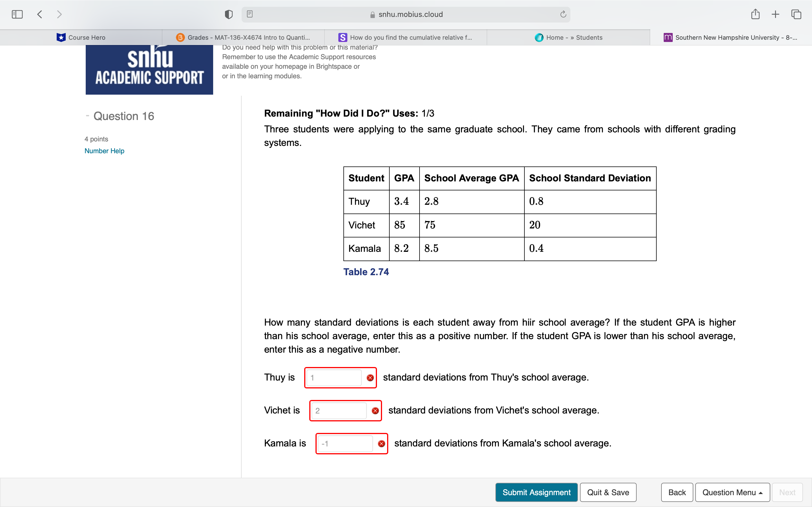Screen dimensions: 812x507
Task: Click the Quit & Save button
Action: pyautogui.click(x=608, y=492)
